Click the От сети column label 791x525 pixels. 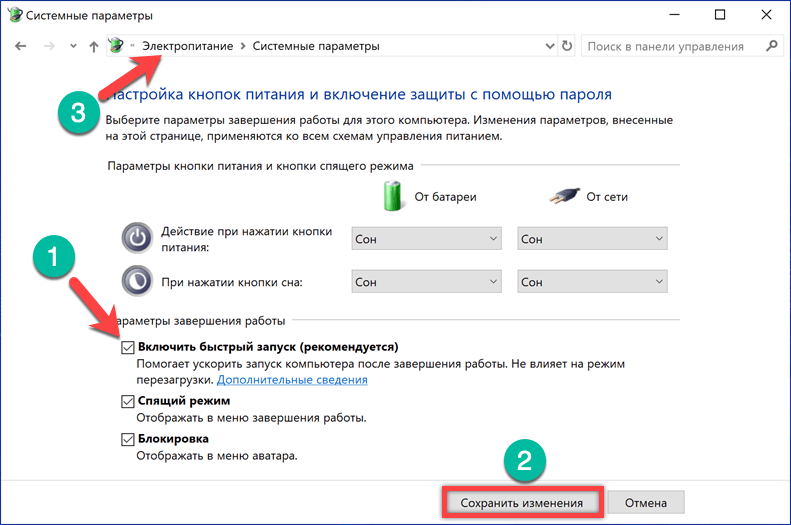pyautogui.click(x=607, y=197)
